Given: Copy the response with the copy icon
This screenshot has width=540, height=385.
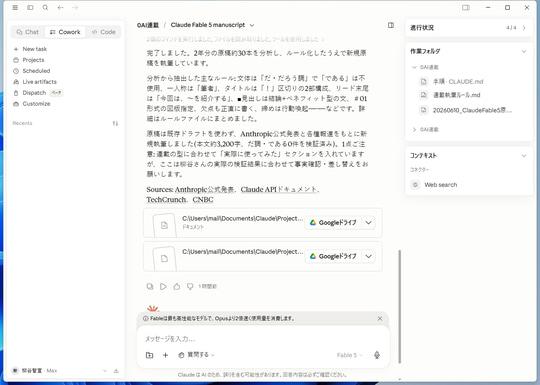Looking at the screenshot, I should pos(150,287).
